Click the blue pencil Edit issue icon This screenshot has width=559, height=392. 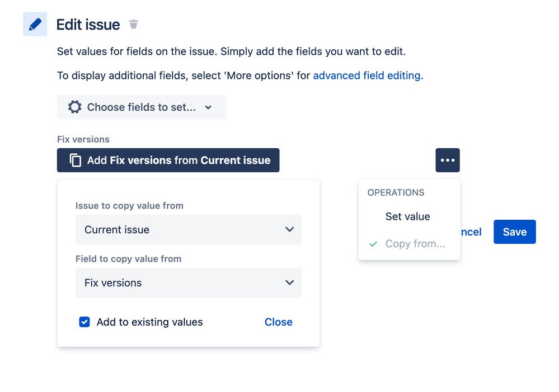[35, 24]
